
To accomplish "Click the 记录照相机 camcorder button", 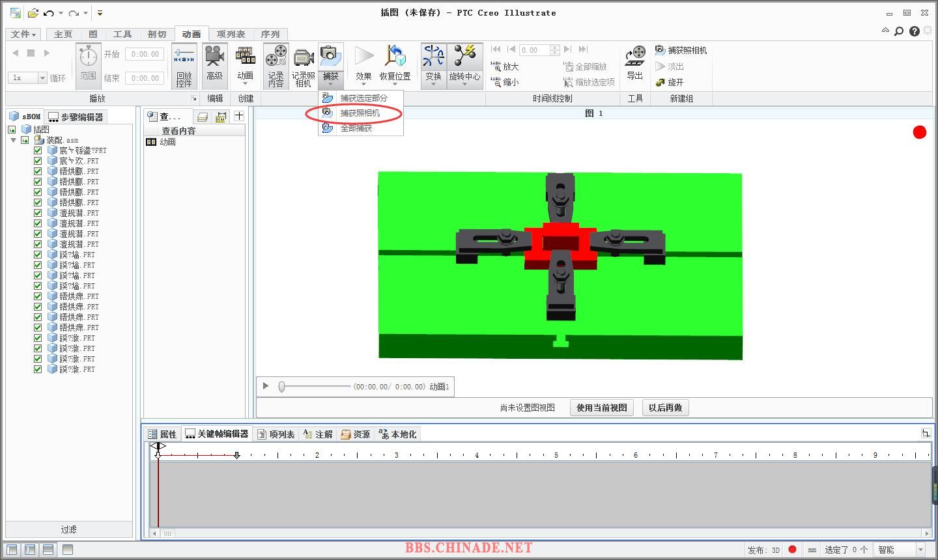I will pos(303,66).
